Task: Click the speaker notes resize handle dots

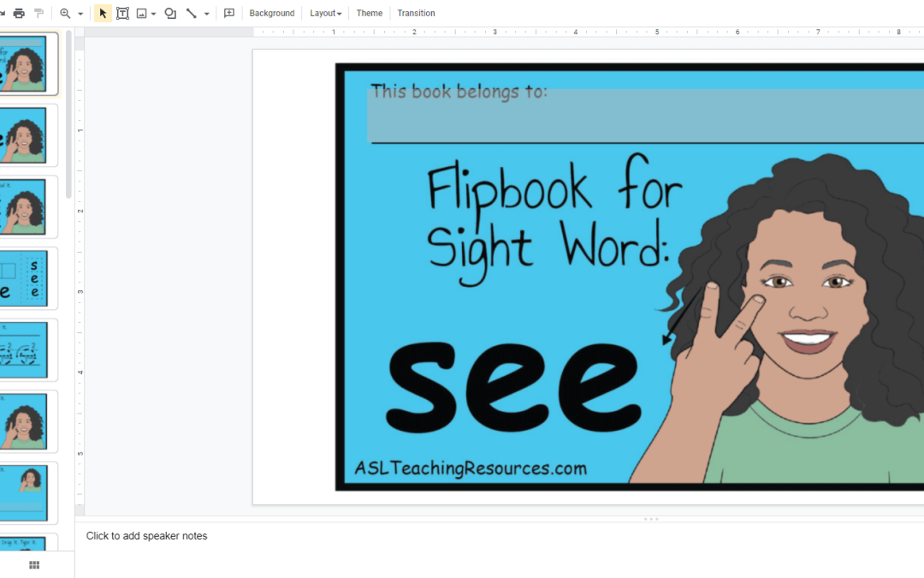Action: point(650,519)
